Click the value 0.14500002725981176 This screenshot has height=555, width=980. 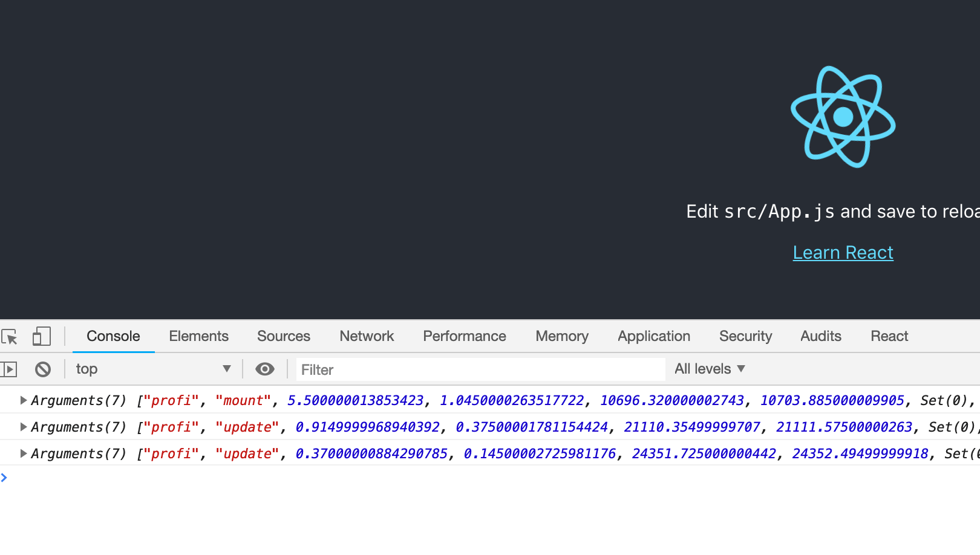coord(540,453)
